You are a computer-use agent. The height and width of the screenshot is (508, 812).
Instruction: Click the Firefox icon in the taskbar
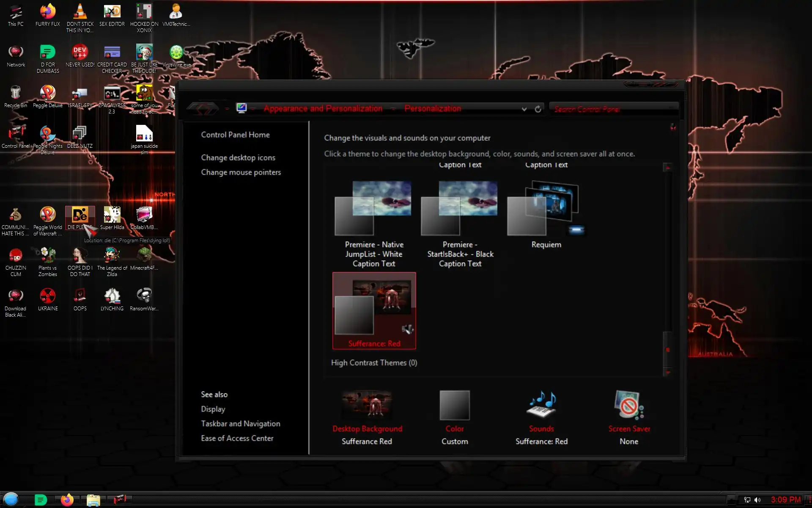tap(67, 500)
